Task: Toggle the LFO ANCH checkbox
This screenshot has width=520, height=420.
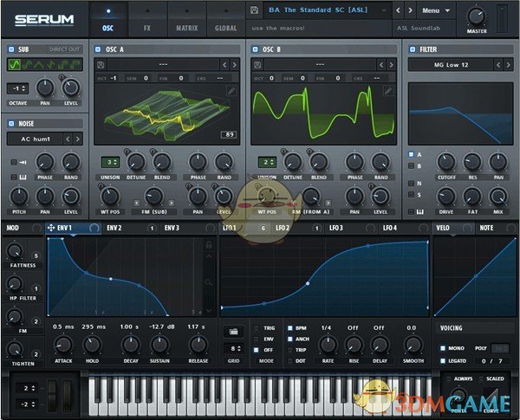Action: [x=289, y=339]
